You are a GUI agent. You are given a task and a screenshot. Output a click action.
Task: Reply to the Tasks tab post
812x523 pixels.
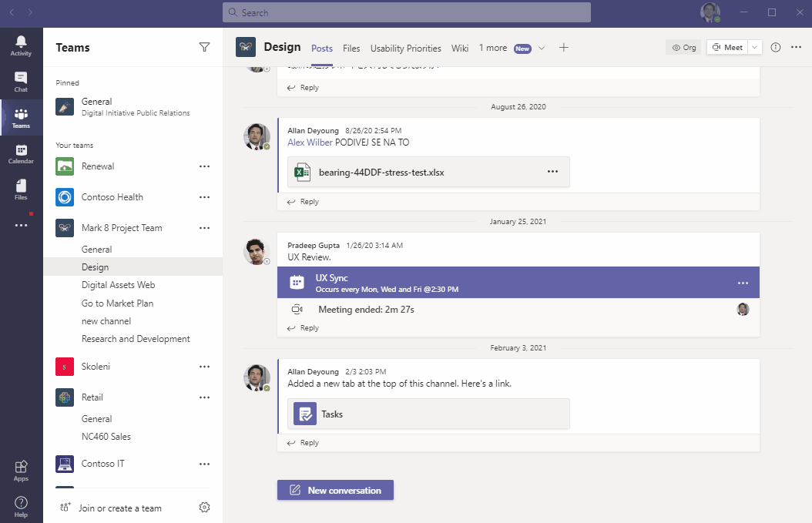click(304, 443)
